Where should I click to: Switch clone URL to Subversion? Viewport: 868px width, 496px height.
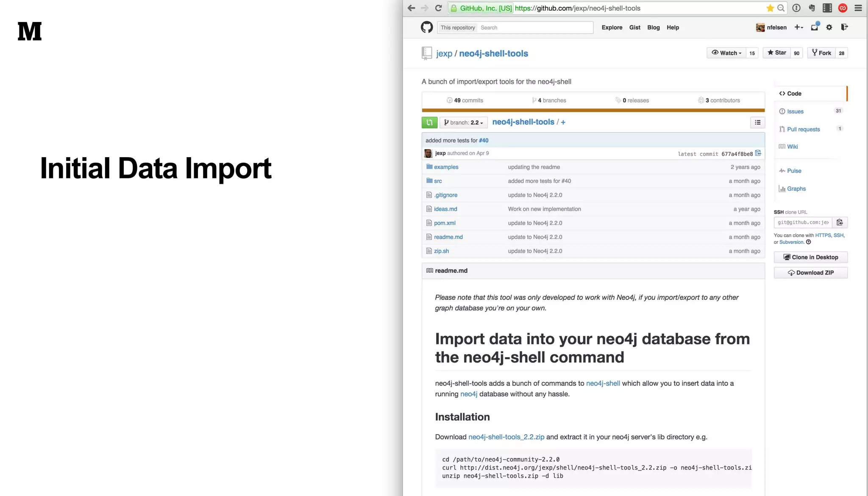click(x=791, y=242)
